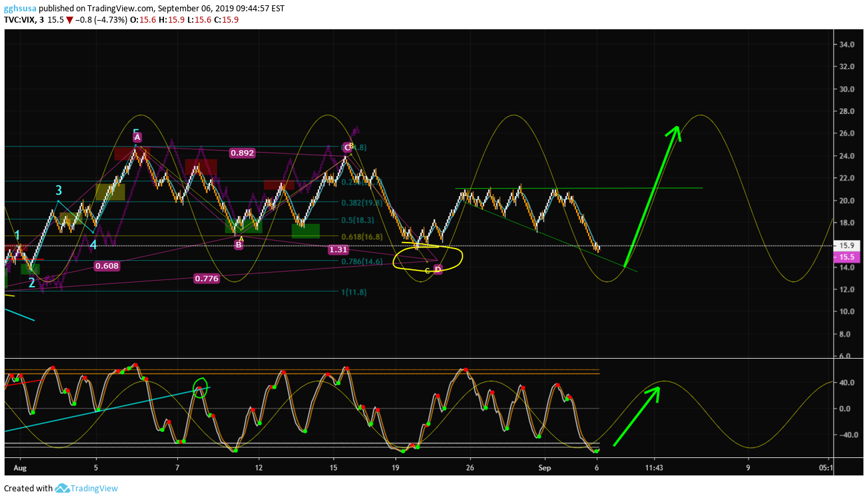Screen dimensions: 868x500
Task: Click the cyan wave number 4 label
Action: tap(93, 245)
